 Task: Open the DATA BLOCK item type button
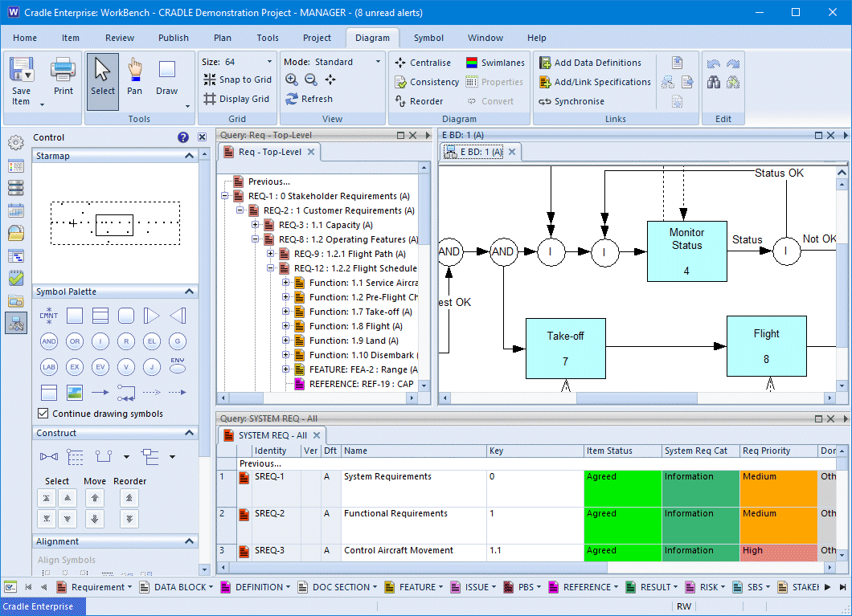[176, 587]
